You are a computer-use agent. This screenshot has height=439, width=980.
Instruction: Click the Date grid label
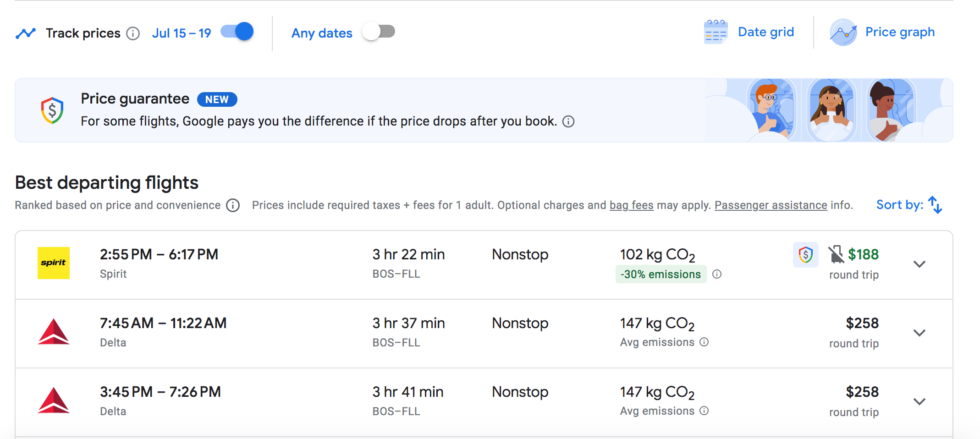tap(765, 32)
